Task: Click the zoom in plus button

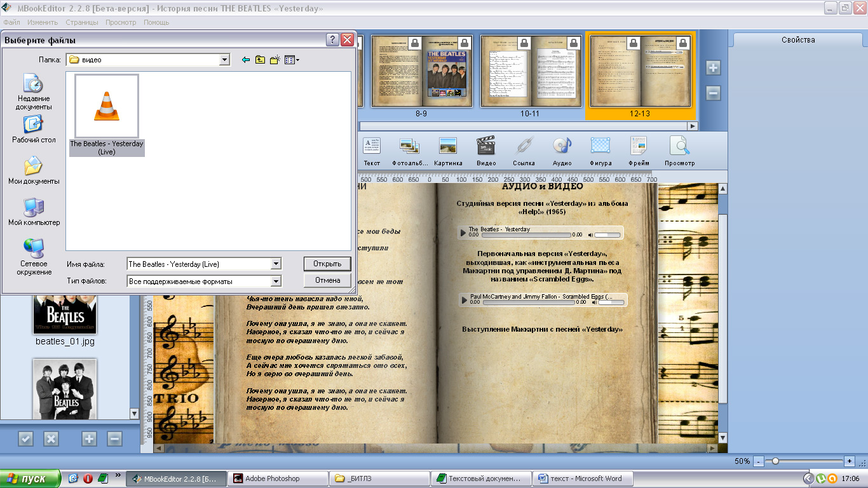Action: [850, 461]
